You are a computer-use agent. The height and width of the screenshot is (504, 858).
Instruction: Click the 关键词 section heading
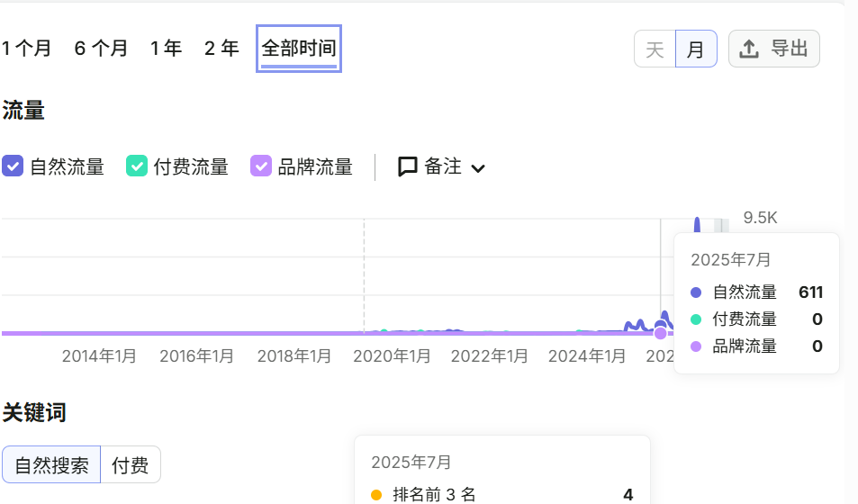coord(34,412)
